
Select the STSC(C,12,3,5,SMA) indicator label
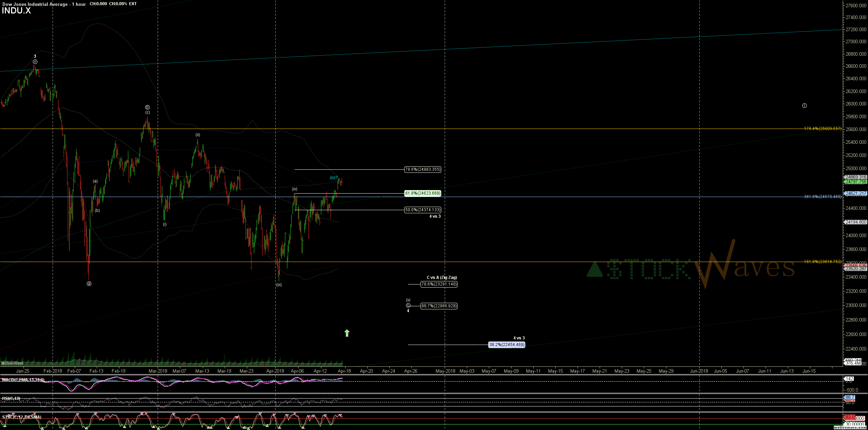click(21, 417)
